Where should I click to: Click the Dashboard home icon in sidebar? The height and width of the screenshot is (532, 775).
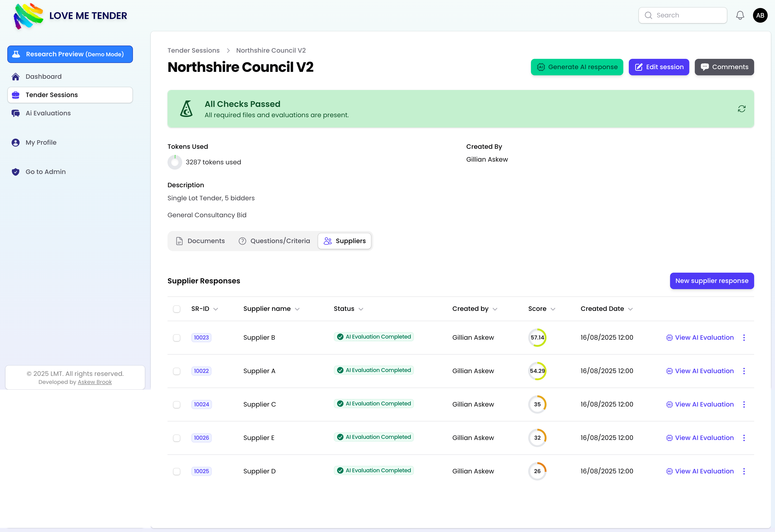(x=15, y=77)
